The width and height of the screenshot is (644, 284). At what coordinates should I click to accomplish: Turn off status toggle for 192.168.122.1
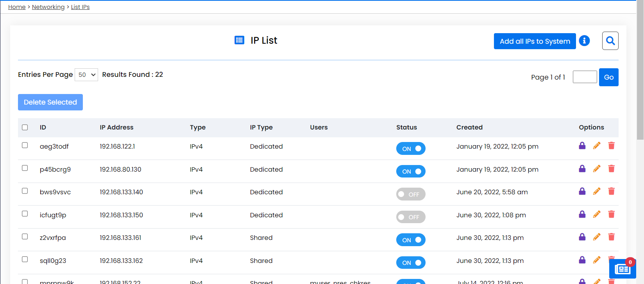pos(411,149)
